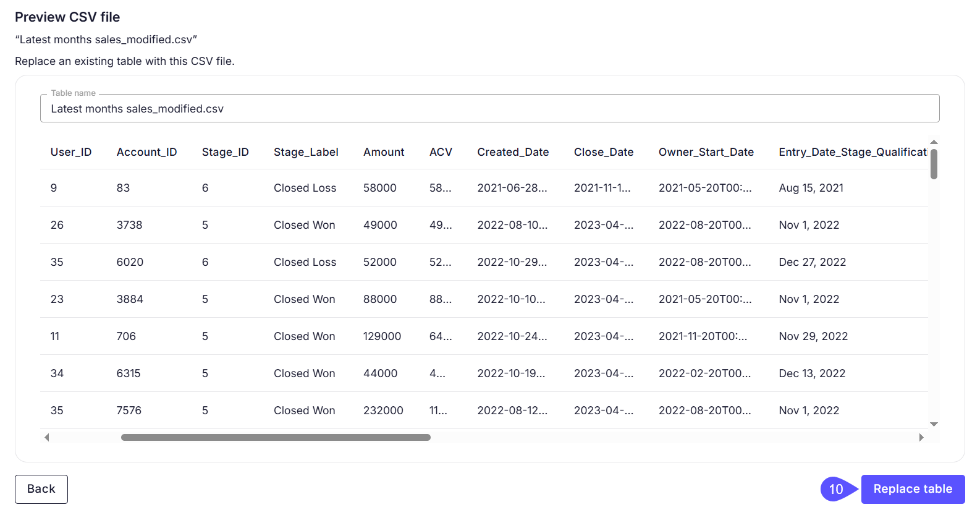This screenshot has width=980, height=515.
Task: Select the Entry_Date_Stage_Qualification column header
Action: click(x=853, y=152)
